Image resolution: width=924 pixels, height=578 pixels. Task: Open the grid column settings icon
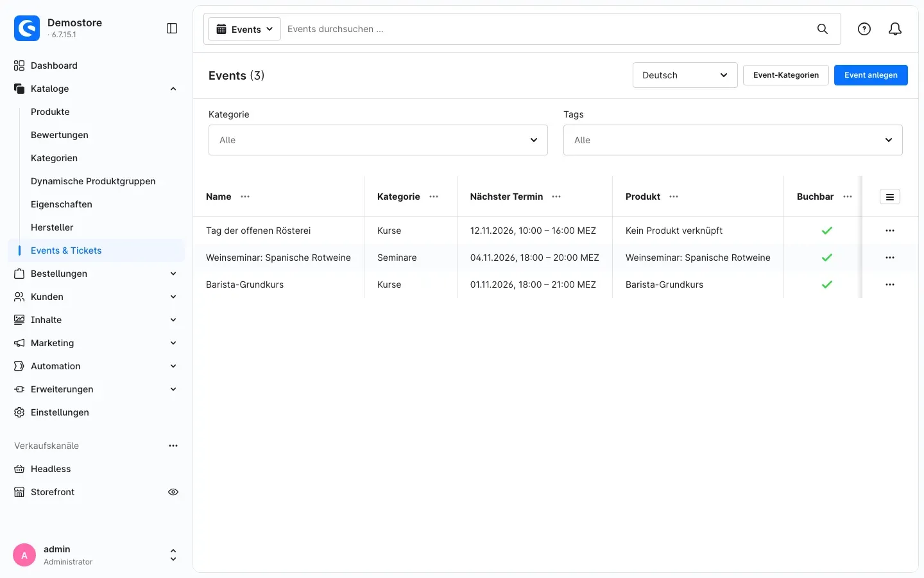[x=890, y=197]
